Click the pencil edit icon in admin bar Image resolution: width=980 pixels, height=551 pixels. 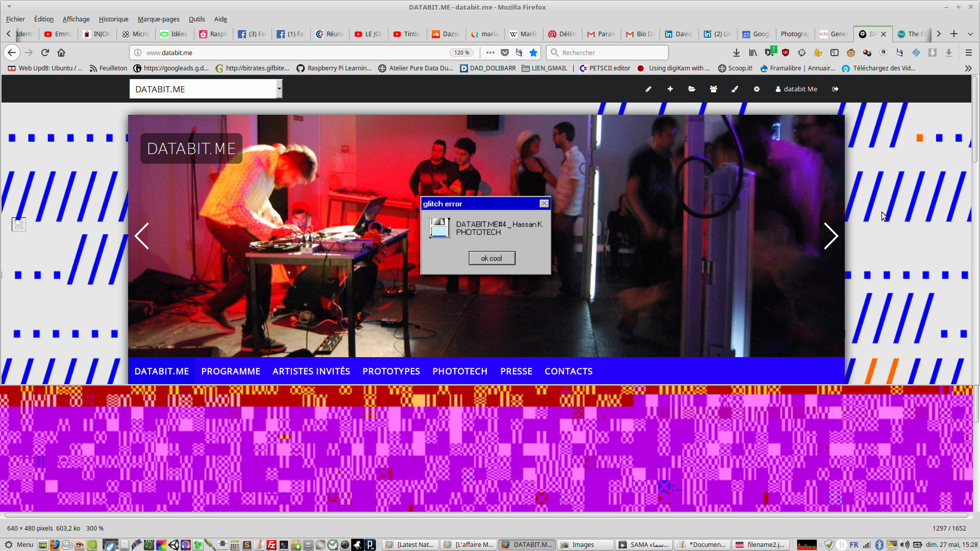click(648, 89)
